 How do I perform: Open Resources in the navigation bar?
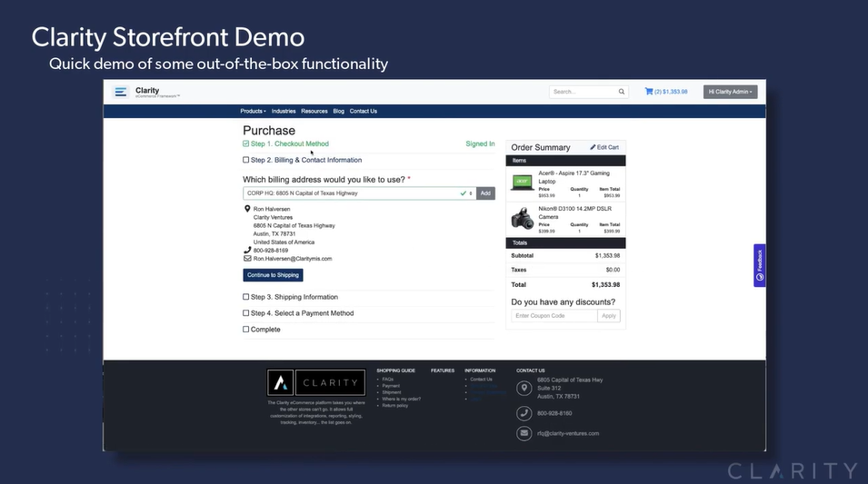pos(314,111)
